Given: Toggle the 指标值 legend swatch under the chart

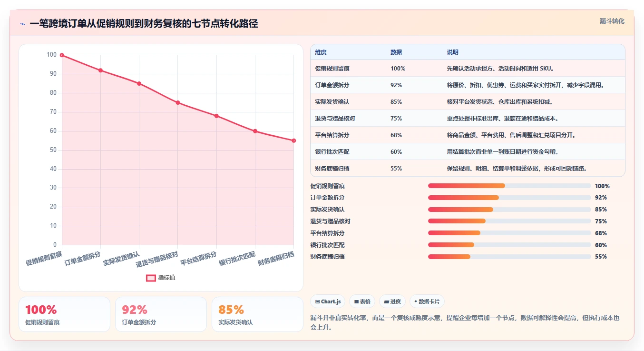Looking at the screenshot, I should (151, 278).
